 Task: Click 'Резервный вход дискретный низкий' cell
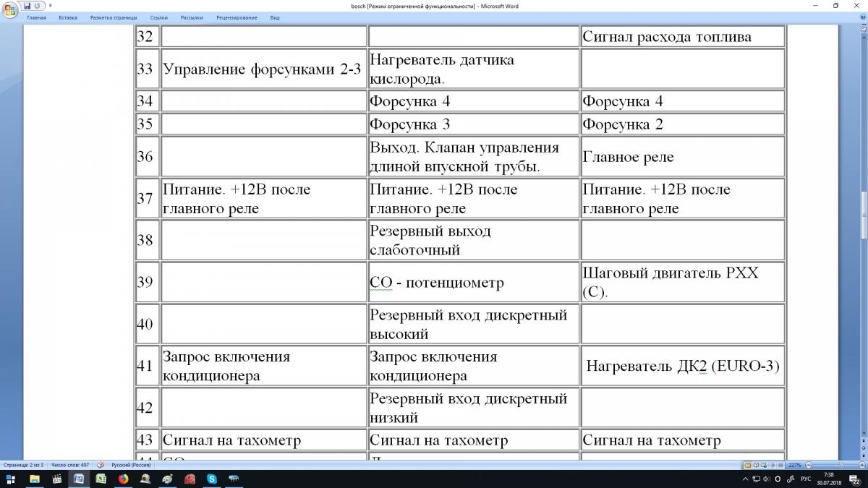474,408
